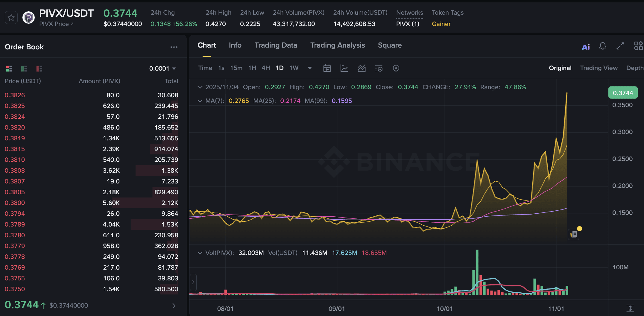Open the news marker icon on chart

[x=574, y=234]
